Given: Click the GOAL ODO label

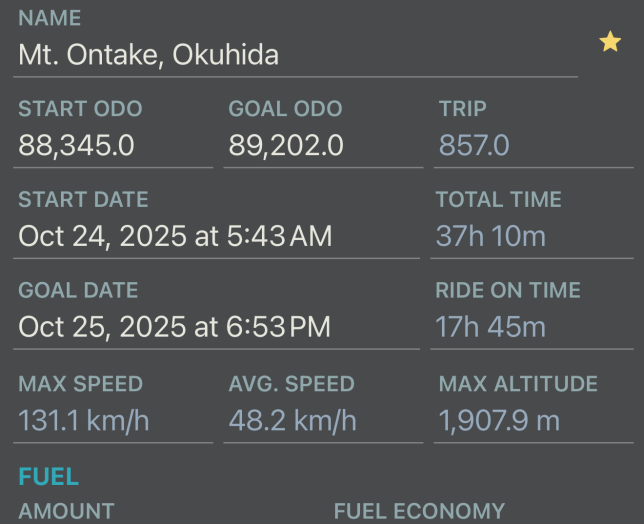Looking at the screenshot, I should point(285,109).
